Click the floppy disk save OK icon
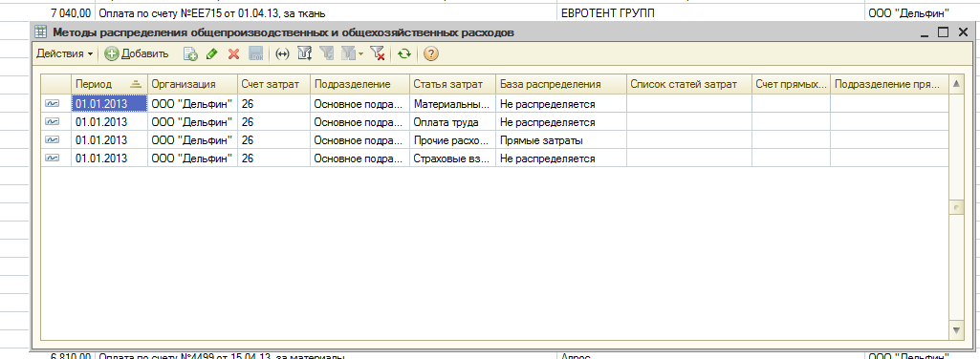The width and height of the screenshot is (980, 359). tap(255, 54)
